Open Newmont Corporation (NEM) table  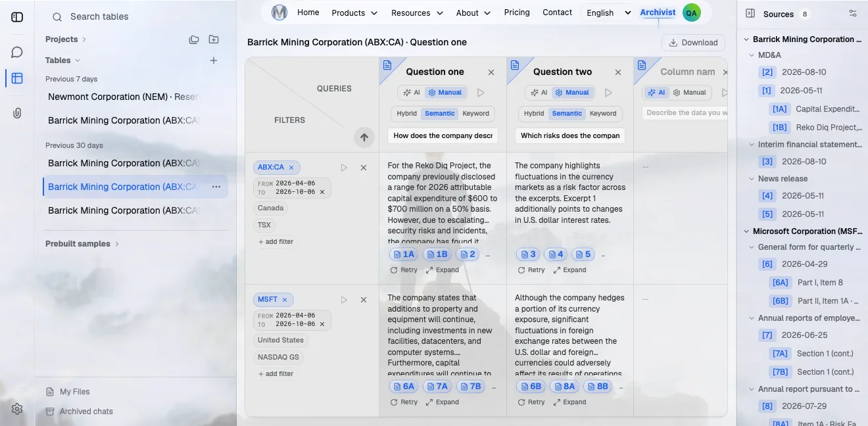click(124, 97)
